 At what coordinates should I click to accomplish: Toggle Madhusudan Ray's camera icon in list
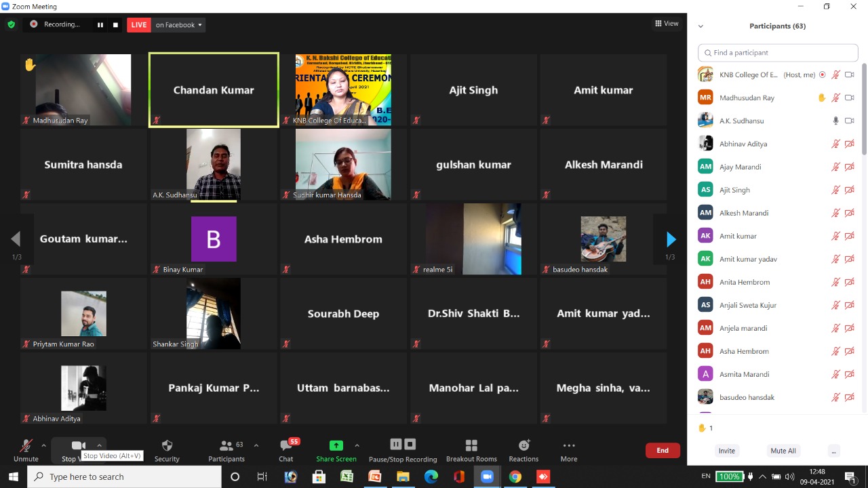point(849,98)
